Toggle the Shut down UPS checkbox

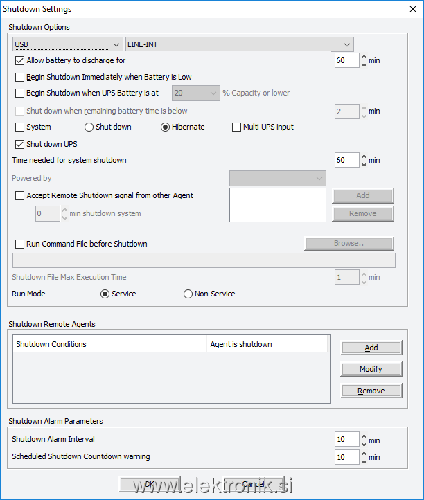pos(20,144)
